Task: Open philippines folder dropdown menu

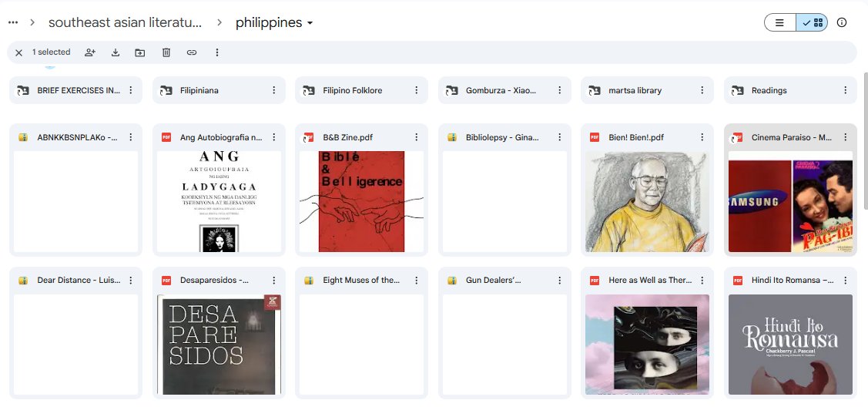Action: (x=274, y=22)
